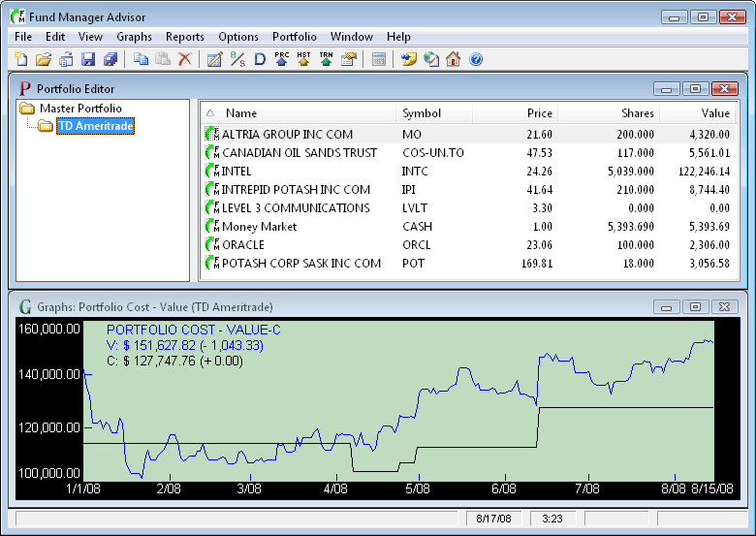The width and height of the screenshot is (756, 536).
Task: Click the Paste toolbar icon
Action: tap(163, 59)
